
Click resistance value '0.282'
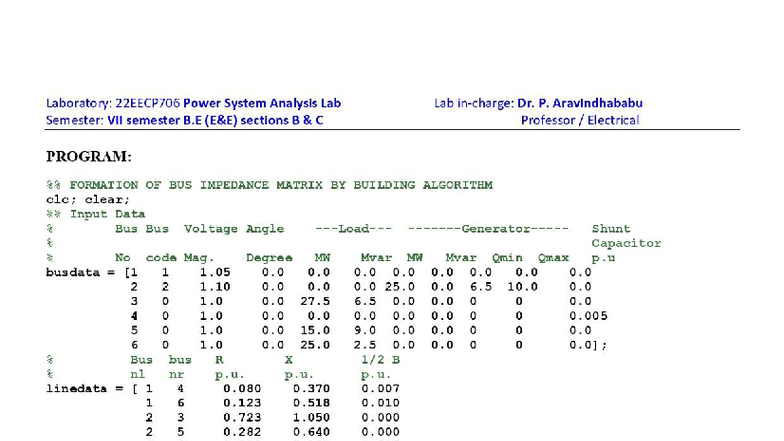tap(242, 432)
